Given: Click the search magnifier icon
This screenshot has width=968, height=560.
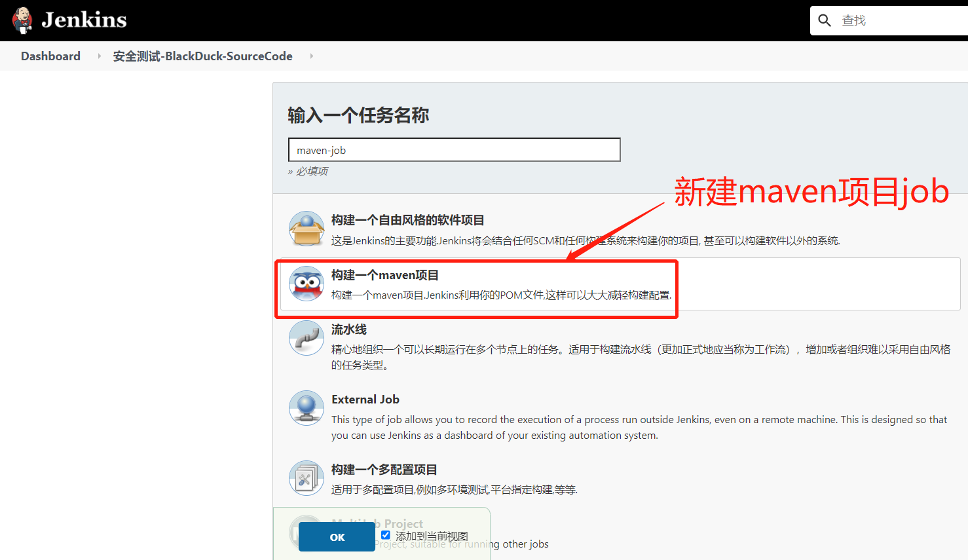Looking at the screenshot, I should (825, 20).
